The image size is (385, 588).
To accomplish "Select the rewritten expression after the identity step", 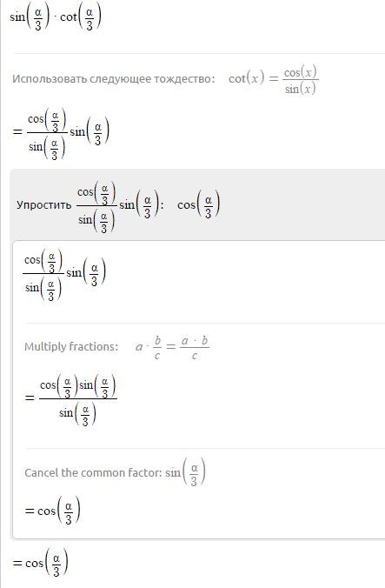I will pyautogui.click(x=61, y=133).
